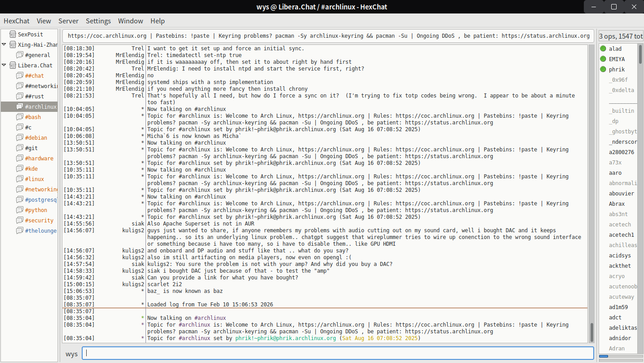Click the channel icon next to #python
The width and height of the screenshot is (644, 363).
[20, 210]
